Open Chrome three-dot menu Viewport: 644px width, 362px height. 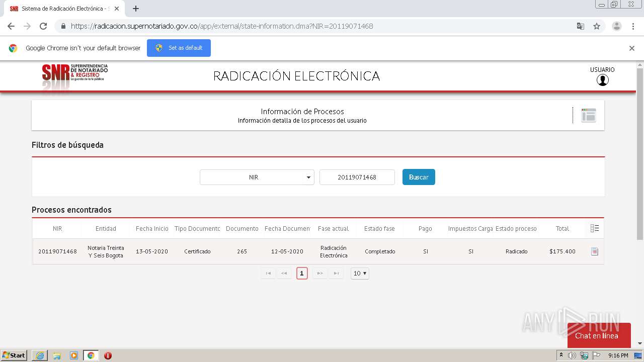tap(633, 26)
